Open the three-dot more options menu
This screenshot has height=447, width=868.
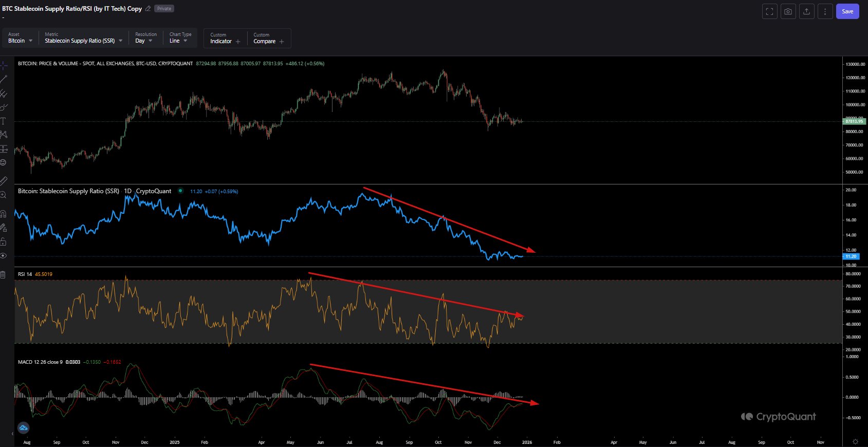click(x=825, y=11)
